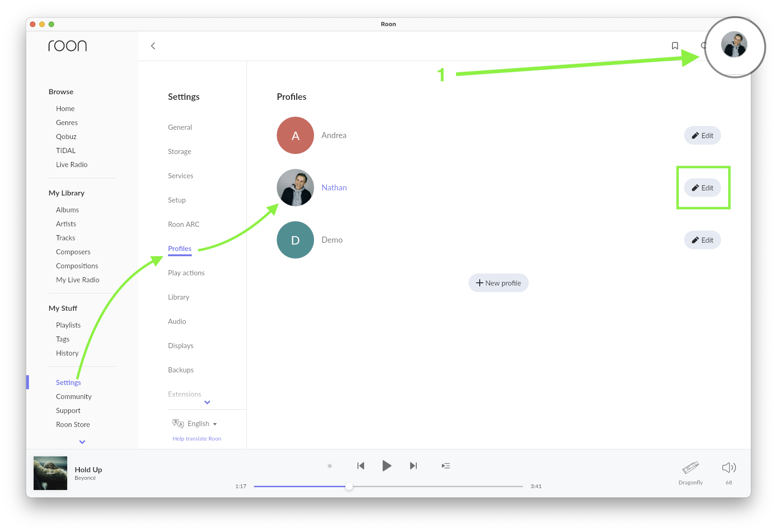Go to Home in Browse
This screenshot has height=532, width=777.
coord(65,109)
